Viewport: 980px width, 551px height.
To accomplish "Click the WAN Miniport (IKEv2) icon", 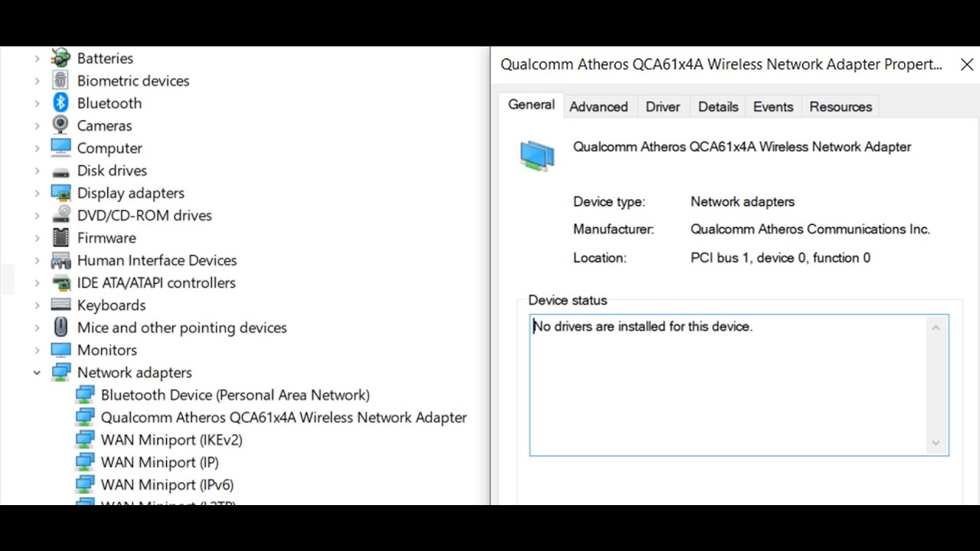I will click(85, 439).
